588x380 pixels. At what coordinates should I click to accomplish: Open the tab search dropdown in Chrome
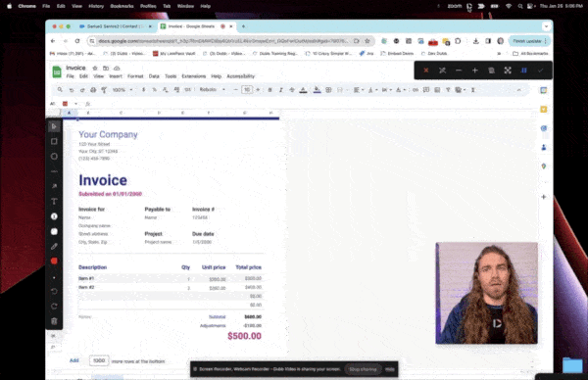coord(546,26)
